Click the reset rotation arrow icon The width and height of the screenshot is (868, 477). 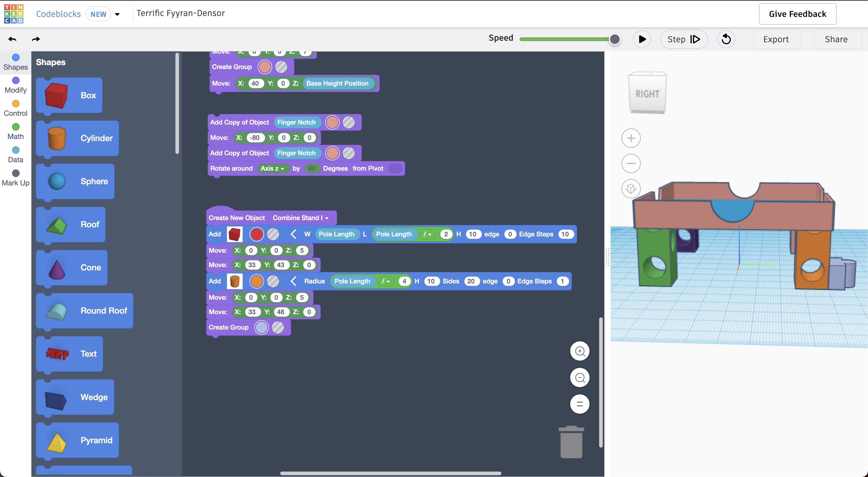coord(726,39)
